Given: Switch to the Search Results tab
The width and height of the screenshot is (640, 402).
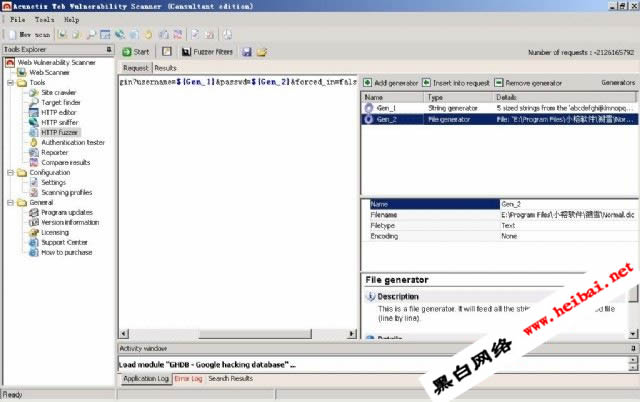Looking at the screenshot, I should tap(231, 379).
